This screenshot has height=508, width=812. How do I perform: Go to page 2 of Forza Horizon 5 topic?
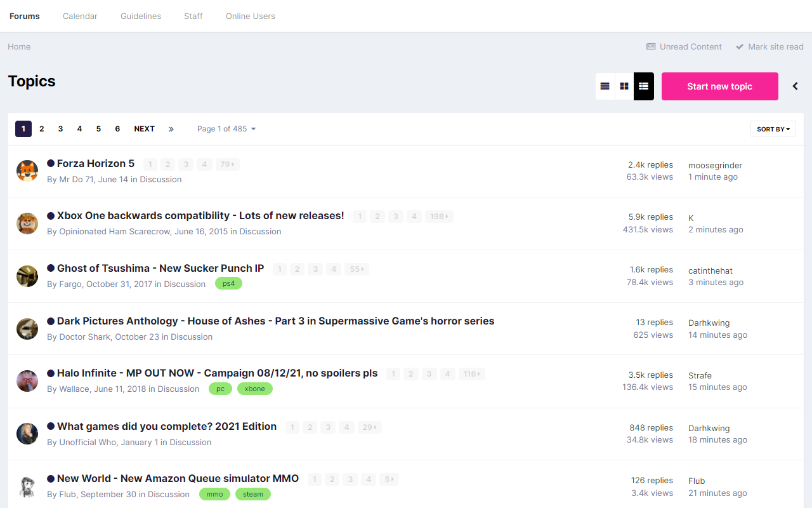[x=167, y=164]
